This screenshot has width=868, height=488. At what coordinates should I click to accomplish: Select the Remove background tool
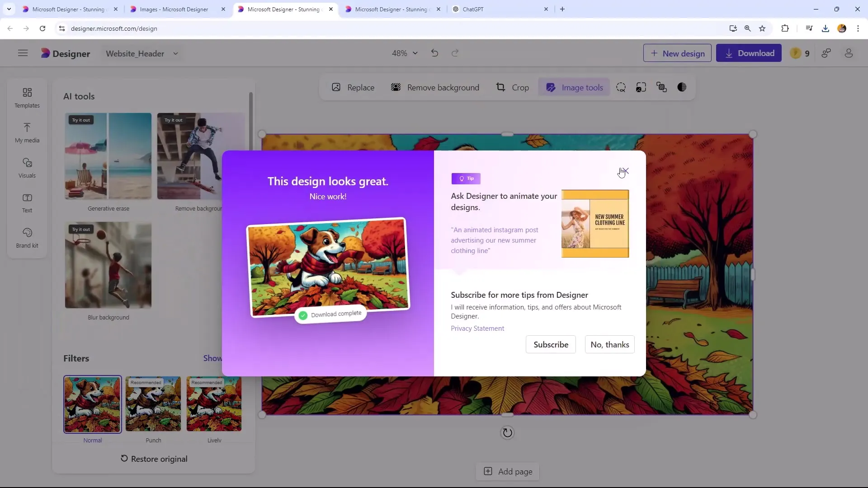[x=436, y=88]
